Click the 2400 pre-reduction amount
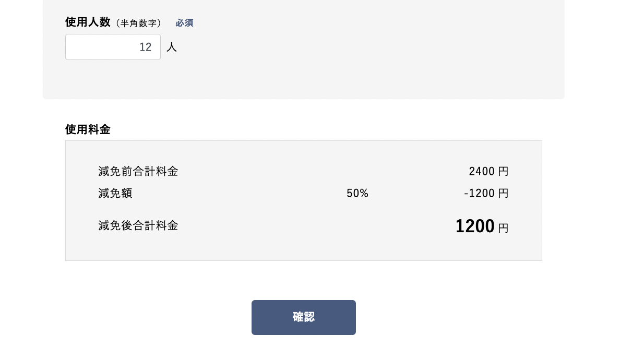Viewport: 644px width, 359px height. tap(481, 171)
